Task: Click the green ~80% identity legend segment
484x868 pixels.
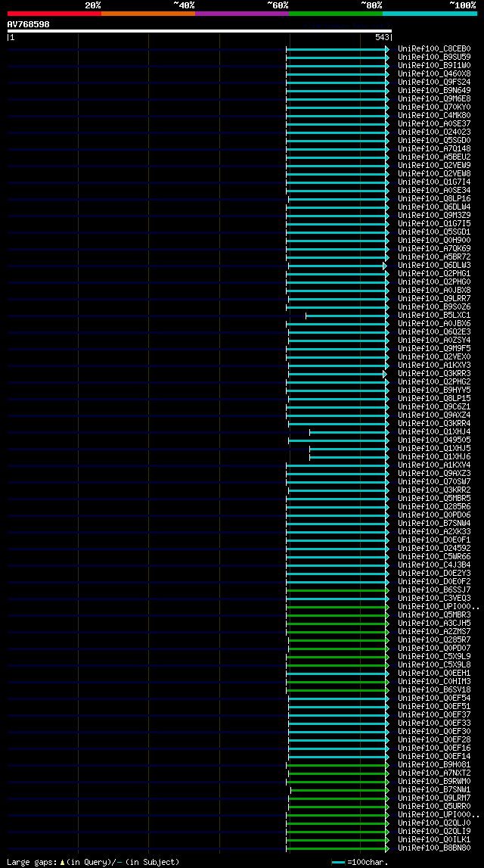Action: click(x=336, y=14)
